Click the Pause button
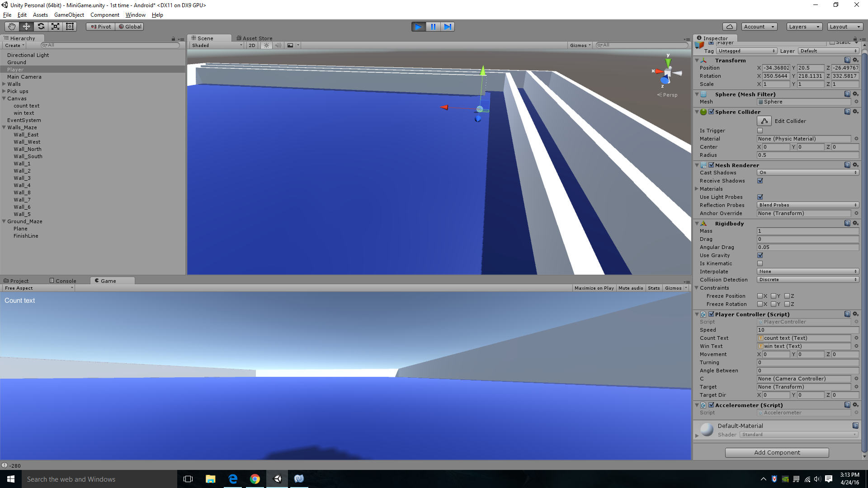This screenshot has width=868, height=488. point(433,27)
